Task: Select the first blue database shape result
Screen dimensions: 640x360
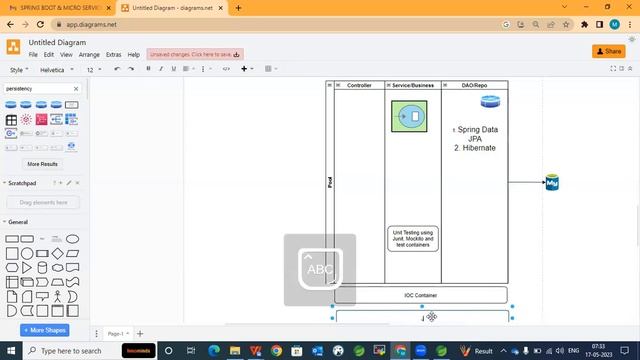Action: pyautogui.click(x=11, y=105)
